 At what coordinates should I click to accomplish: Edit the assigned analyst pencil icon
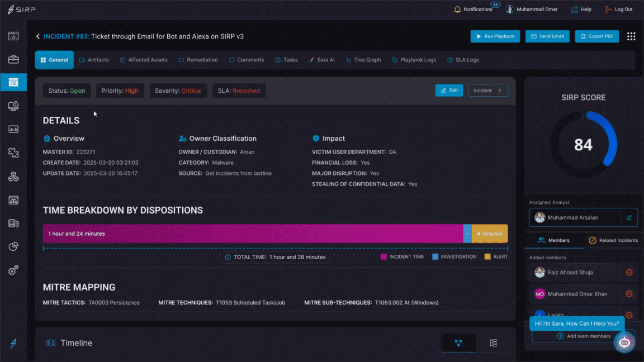pos(629,217)
